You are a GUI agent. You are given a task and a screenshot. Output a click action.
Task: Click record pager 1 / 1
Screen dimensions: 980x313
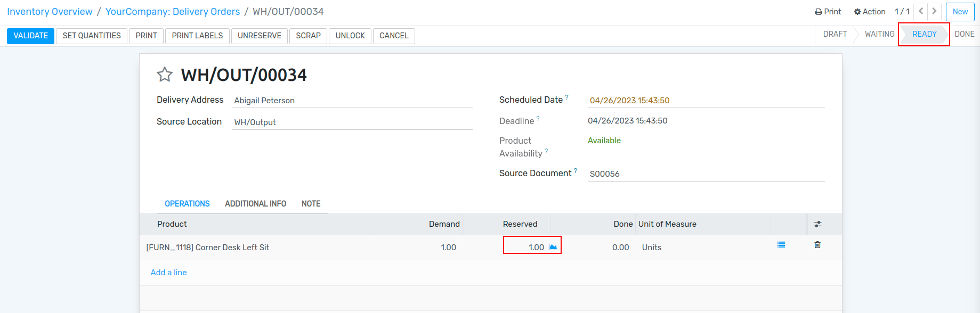pyautogui.click(x=902, y=12)
